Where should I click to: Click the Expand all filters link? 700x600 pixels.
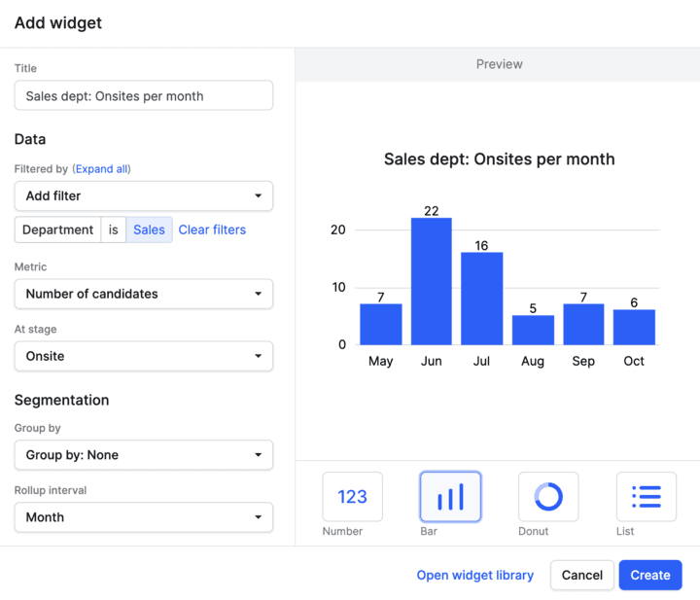101,169
